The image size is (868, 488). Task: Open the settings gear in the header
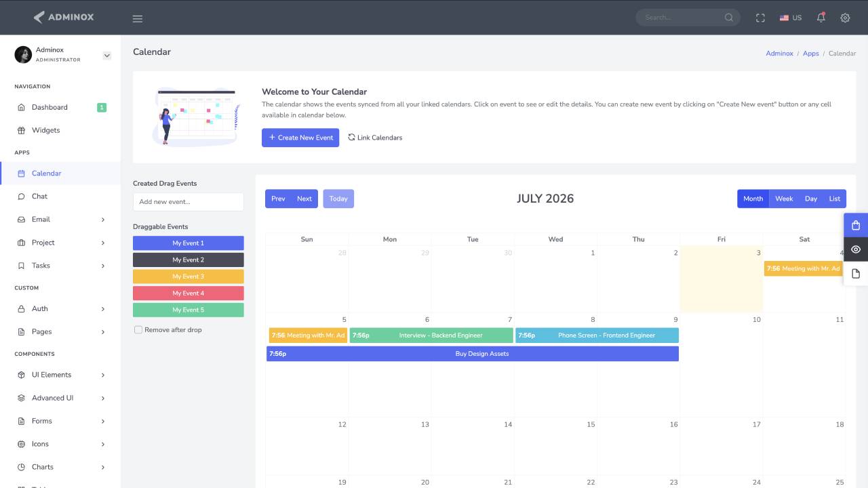pyautogui.click(x=845, y=18)
